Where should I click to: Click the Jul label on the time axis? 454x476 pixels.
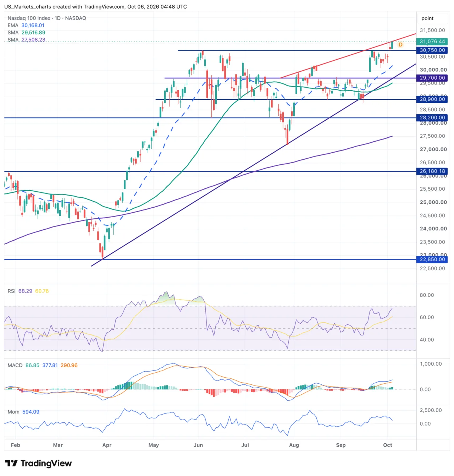coord(245,445)
